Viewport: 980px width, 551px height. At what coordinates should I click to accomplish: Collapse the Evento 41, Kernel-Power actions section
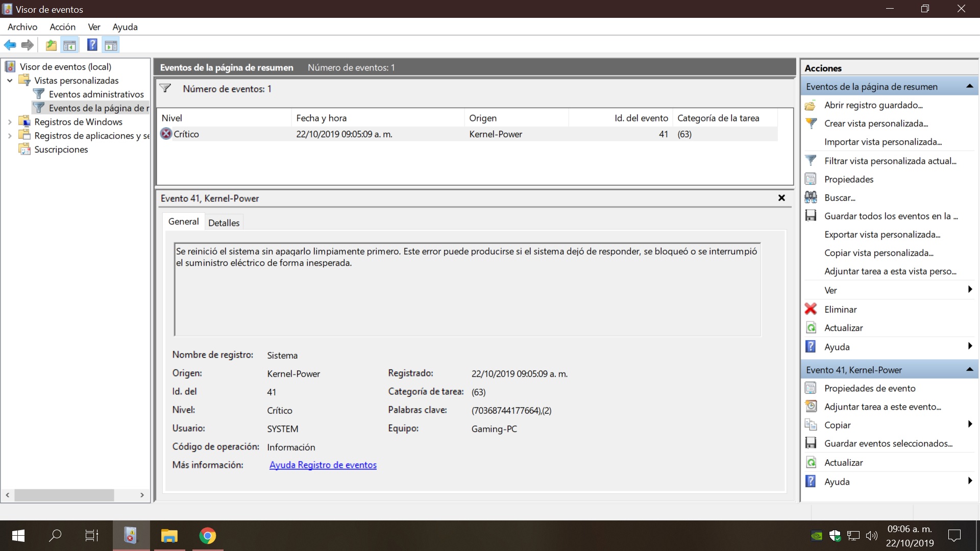point(969,369)
